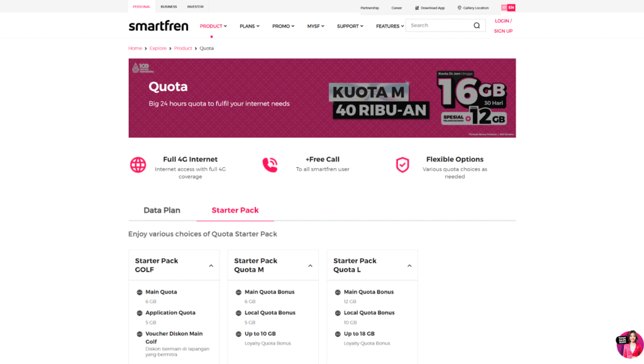644x364 pixels.
Task: Collapse the Starter Pack GOLF card
Action: pyautogui.click(x=211, y=265)
